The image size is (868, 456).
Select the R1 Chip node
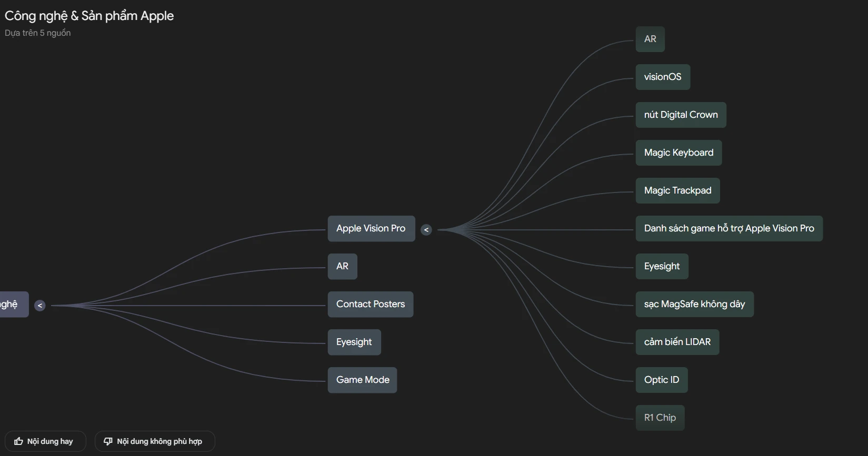tap(660, 418)
